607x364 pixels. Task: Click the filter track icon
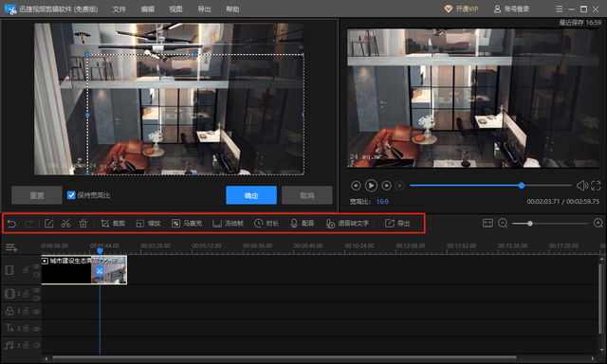[x=9, y=311]
